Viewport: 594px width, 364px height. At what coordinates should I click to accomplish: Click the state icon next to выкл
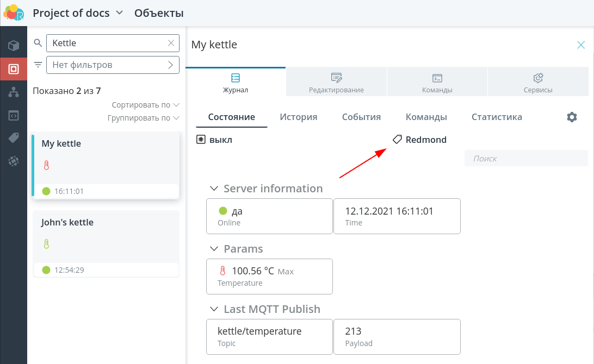tap(201, 140)
